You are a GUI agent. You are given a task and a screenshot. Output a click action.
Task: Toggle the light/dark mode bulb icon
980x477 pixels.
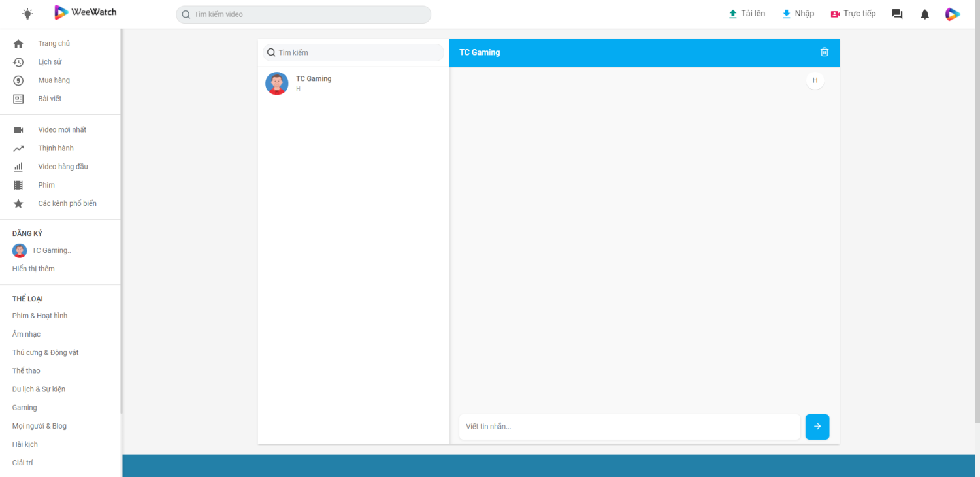(27, 14)
